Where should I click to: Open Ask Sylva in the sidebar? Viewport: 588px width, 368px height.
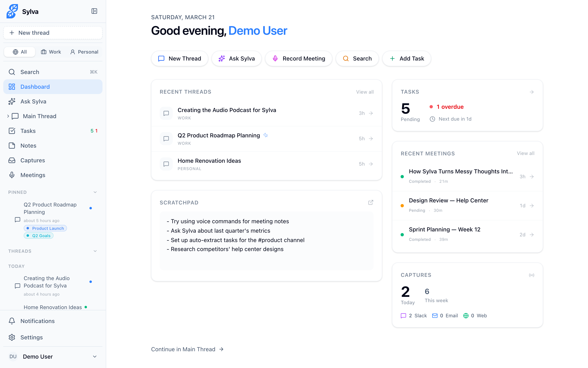tap(53, 101)
